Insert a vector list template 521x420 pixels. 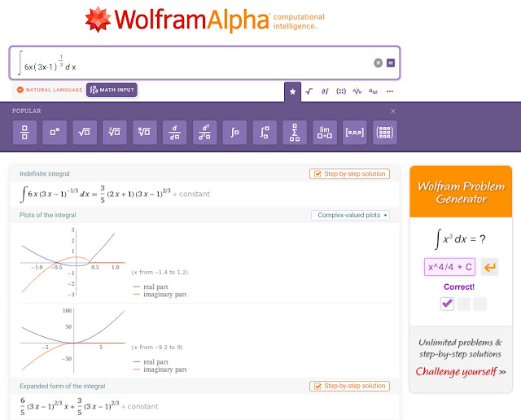(355, 133)
